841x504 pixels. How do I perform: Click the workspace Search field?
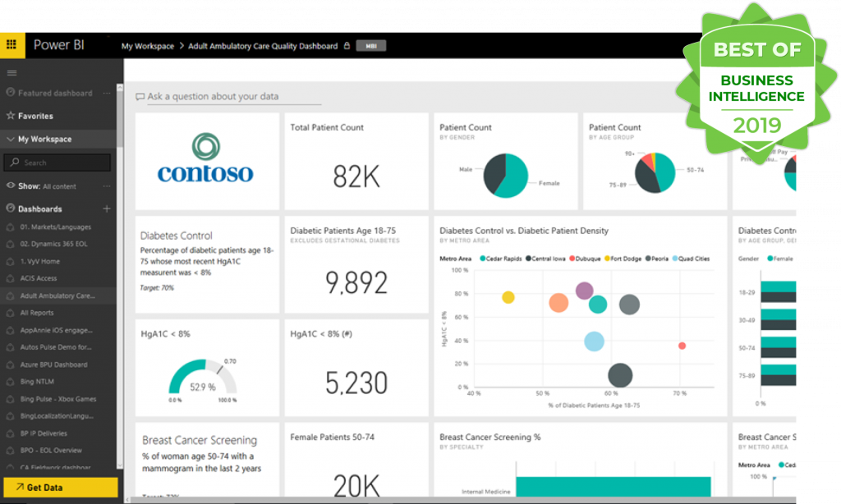click(57, 163)
